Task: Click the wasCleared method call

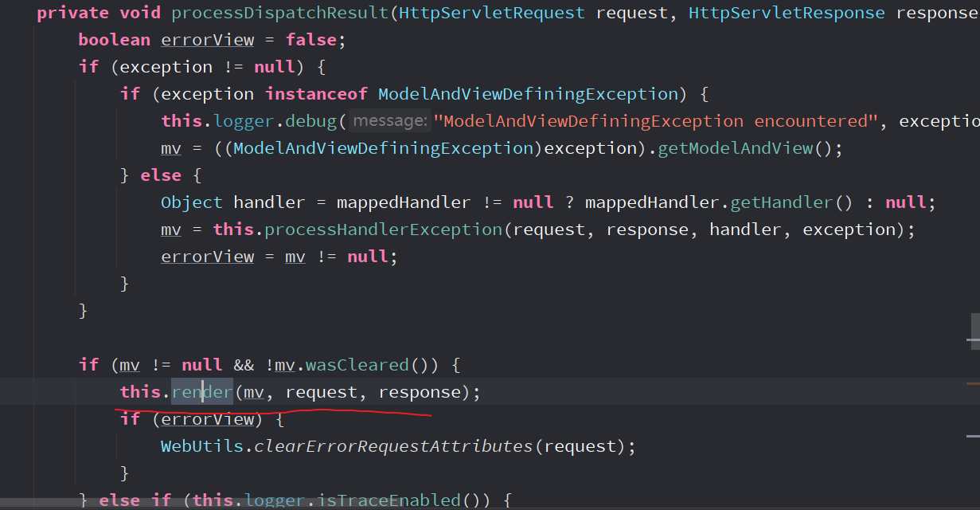Action: [357, 365]
